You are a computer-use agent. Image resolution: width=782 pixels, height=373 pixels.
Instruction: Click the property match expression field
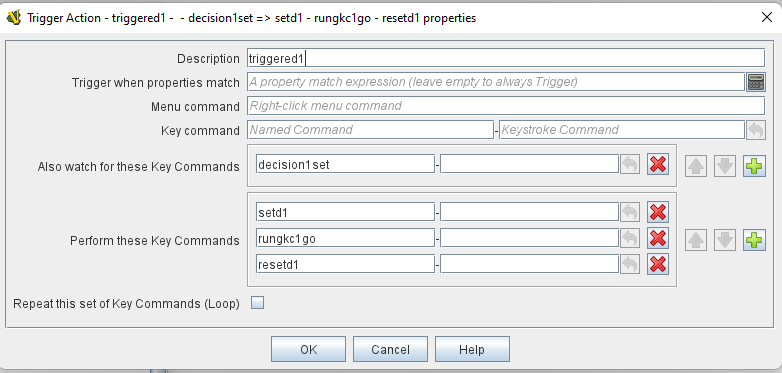[x=496, y=82]
